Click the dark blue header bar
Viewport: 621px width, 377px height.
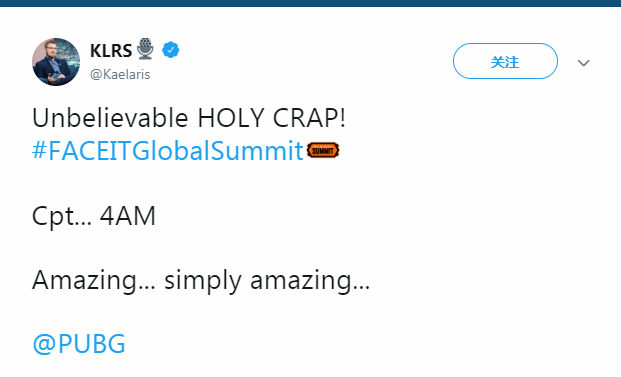[x=310, y=3]
